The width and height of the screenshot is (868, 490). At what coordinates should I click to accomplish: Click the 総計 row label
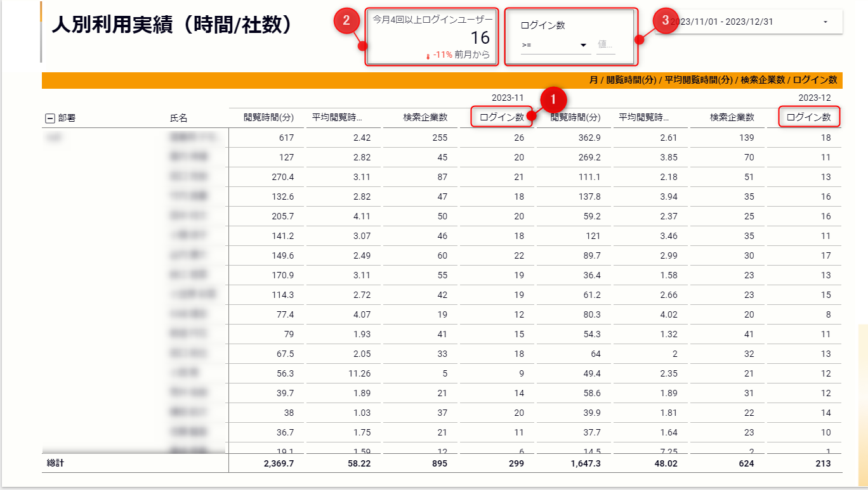pyautogui.click(x=56, y=463)
